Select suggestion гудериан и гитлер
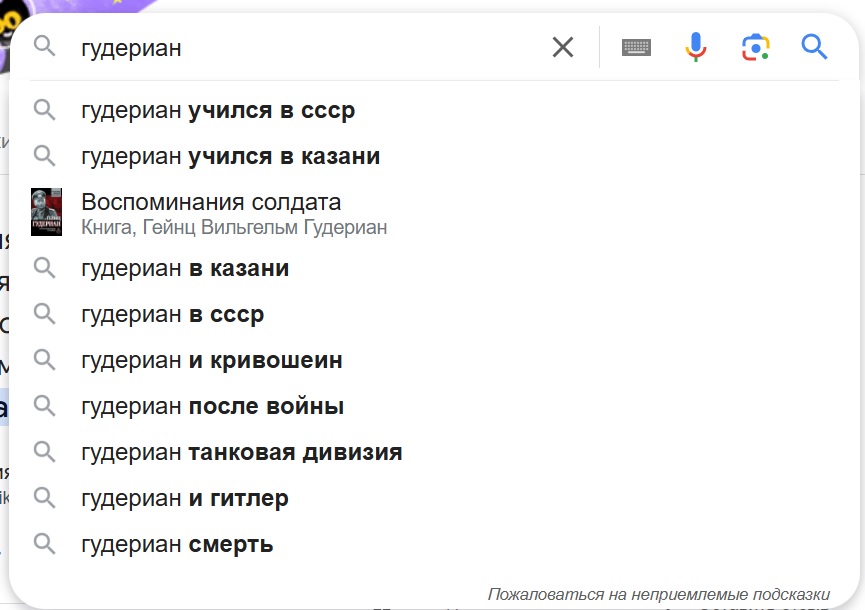Viewport: 865px width, 610px height. (185, 498)
